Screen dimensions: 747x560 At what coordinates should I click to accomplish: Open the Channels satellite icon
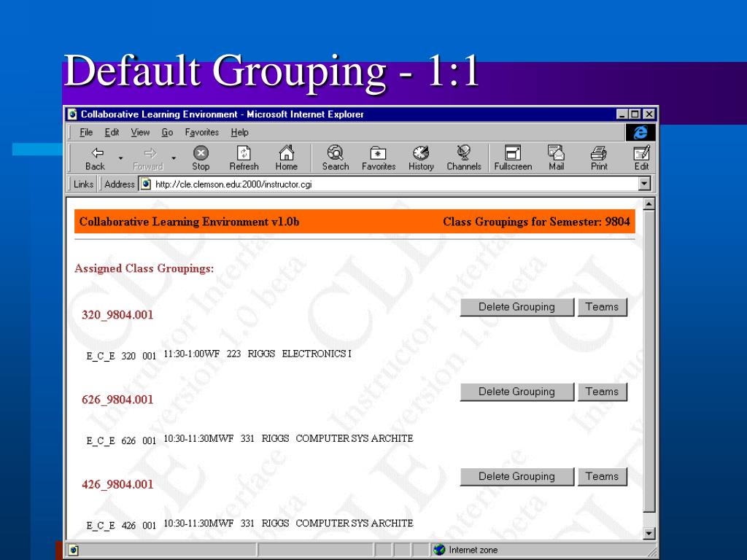[x=463, y=158]
